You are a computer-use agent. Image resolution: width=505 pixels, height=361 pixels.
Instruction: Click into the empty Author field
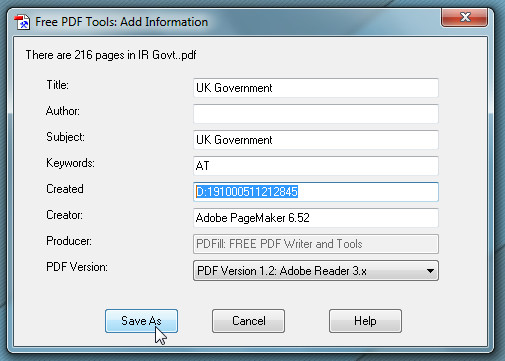[316, 114]
